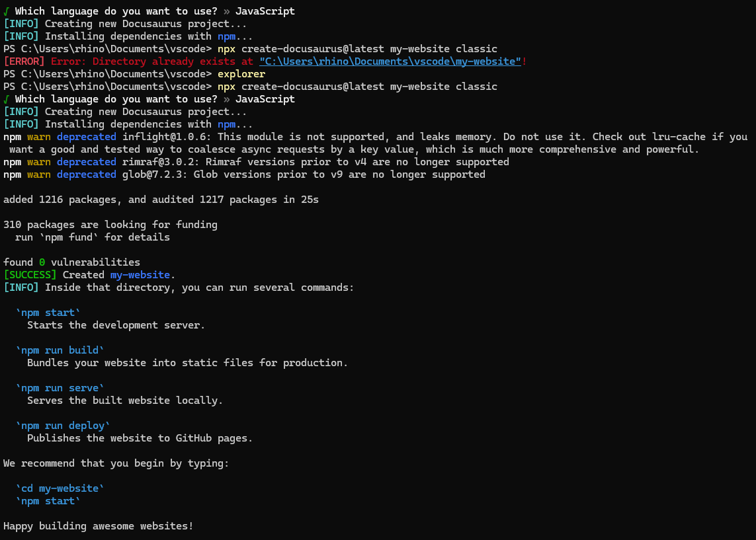Click the `npm run serve` command
Viewport: 756px width, 540px height.
coord(60,388)
